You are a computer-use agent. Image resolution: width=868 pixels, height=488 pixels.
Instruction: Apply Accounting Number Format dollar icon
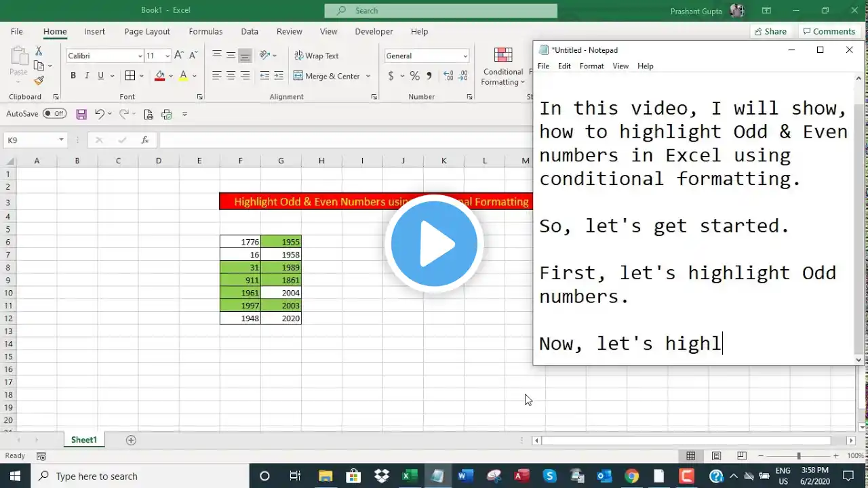(x=391, y=76)
